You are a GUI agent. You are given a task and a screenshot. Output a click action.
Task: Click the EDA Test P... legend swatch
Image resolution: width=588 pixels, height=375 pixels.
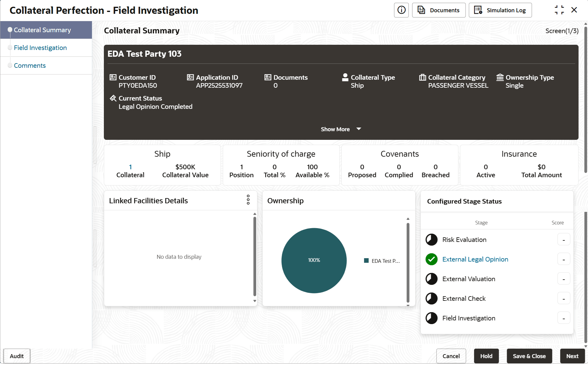[366, 261]
